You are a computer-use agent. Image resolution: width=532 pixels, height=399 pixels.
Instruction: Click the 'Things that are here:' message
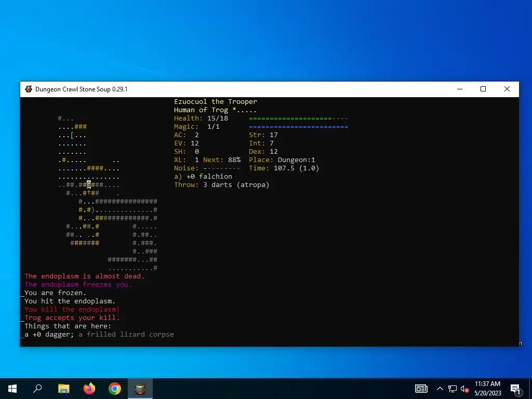click(x=68, y=326)
